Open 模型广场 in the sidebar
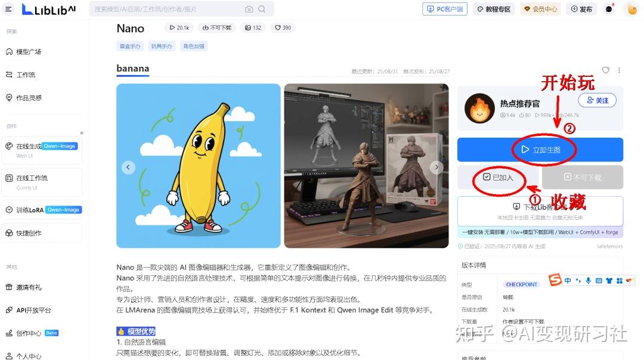 click(x=29, y=52)
